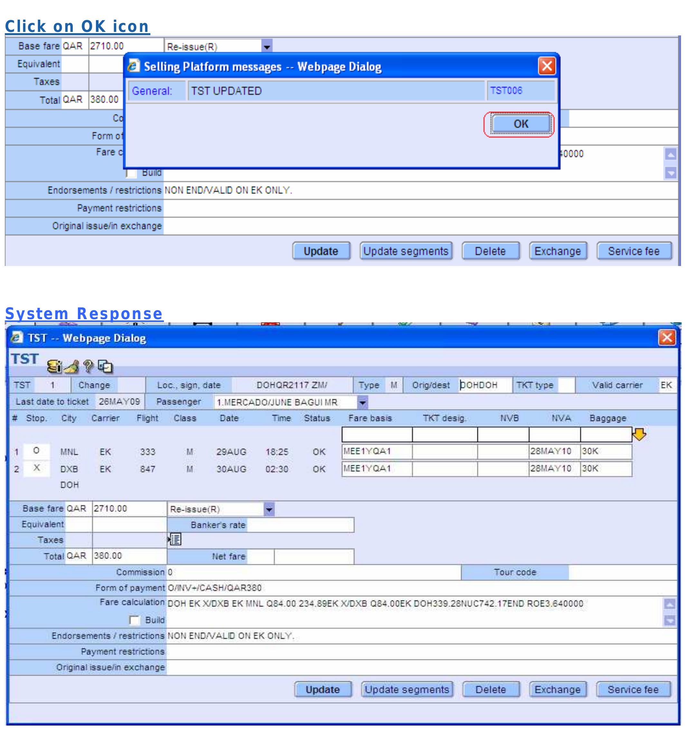This screenshot has height=750, width=700.
Task: Click the Fare basis field for the MNL segment
Action: pyautogui.click(x=377, y=451)
